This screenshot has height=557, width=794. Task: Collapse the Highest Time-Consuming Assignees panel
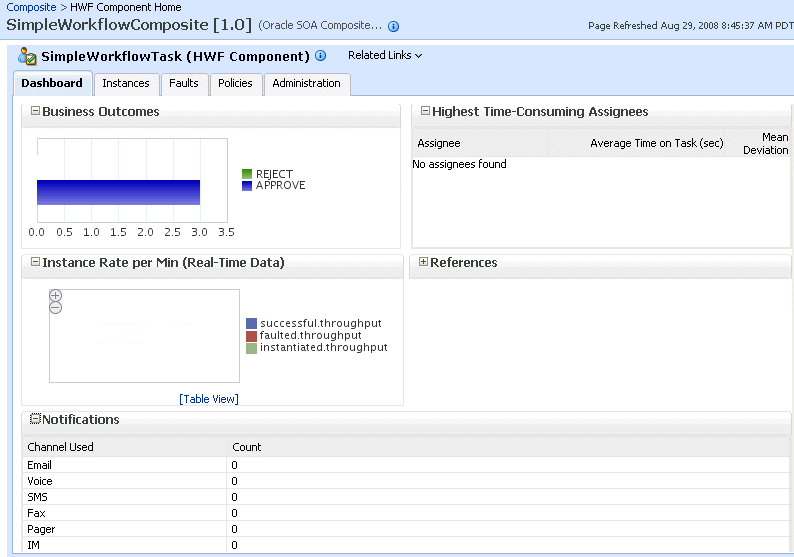[424, 112]
